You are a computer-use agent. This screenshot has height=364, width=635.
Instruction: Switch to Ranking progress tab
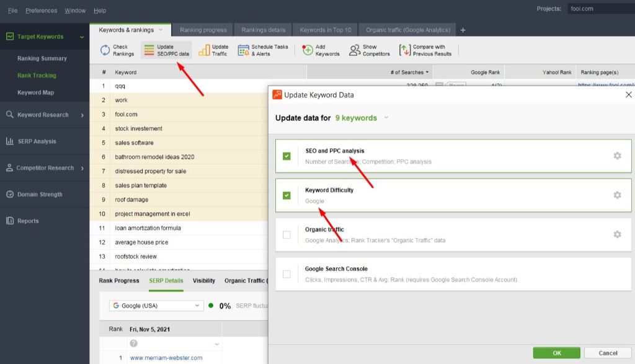click(x=203, y=30)
